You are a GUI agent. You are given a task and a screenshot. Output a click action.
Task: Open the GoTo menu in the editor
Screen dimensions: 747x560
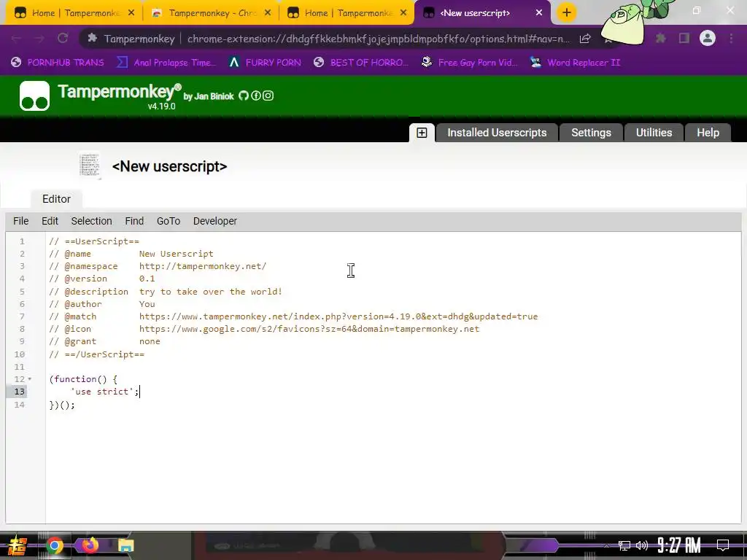tap(169, 221)
